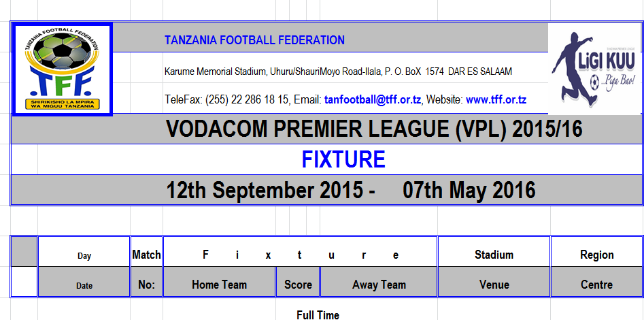Click the Venue header cell
Image resolution: width=644 pixels, height=320 pixels.
pos(494,285)
